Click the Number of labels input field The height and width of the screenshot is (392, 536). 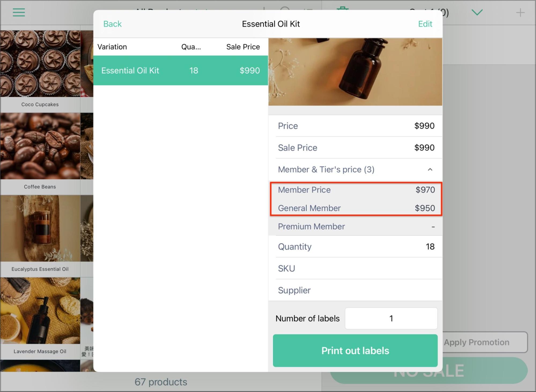pos(391,318)
